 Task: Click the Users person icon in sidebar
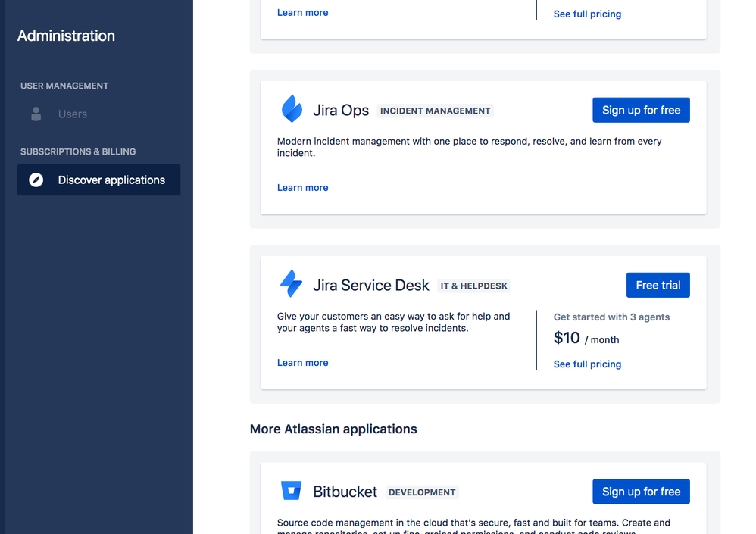[x=36, y=114]
